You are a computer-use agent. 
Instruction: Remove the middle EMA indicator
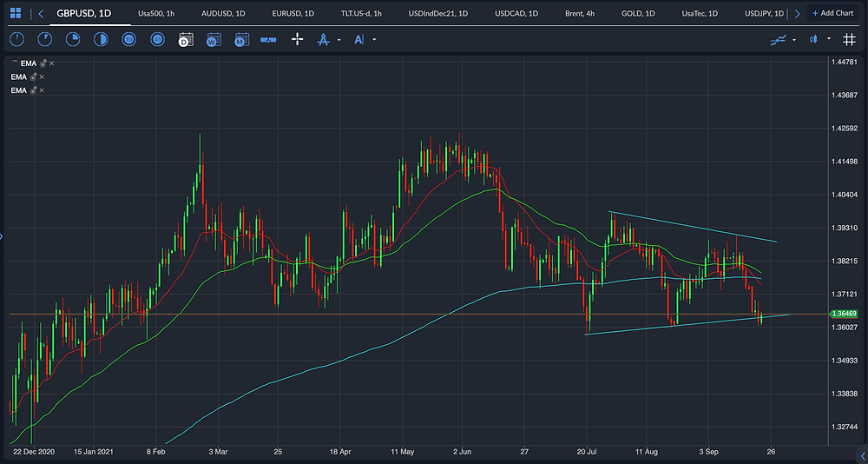42,77
